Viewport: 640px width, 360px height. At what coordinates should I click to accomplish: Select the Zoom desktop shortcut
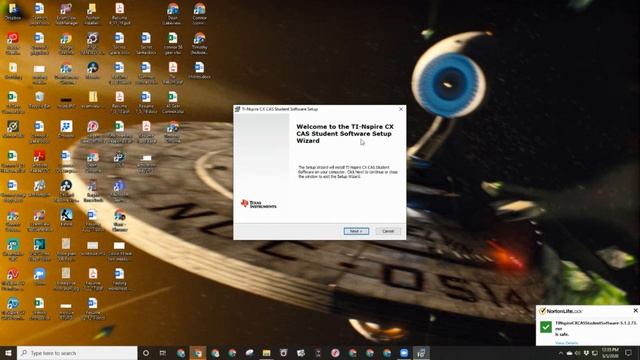point(39,277)
